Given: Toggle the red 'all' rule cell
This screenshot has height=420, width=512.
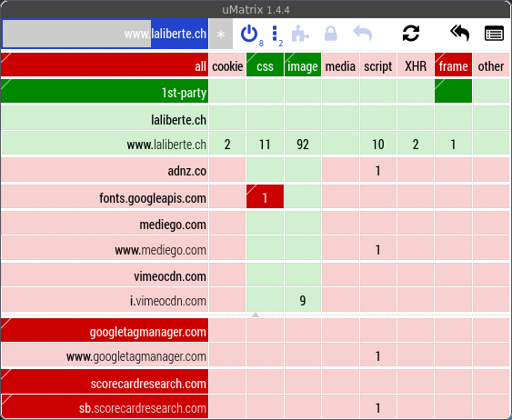Looking at the screenshot, I should tap(105, 65).
